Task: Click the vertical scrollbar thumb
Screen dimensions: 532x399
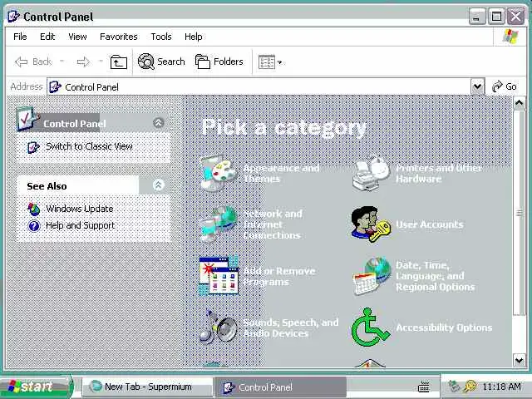Action: click(519, 213)
